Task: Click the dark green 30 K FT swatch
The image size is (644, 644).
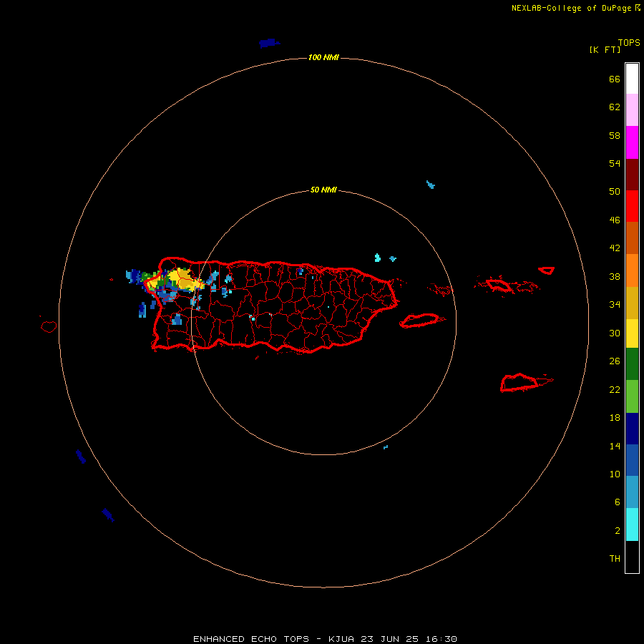Action: [x=632, y=364]
